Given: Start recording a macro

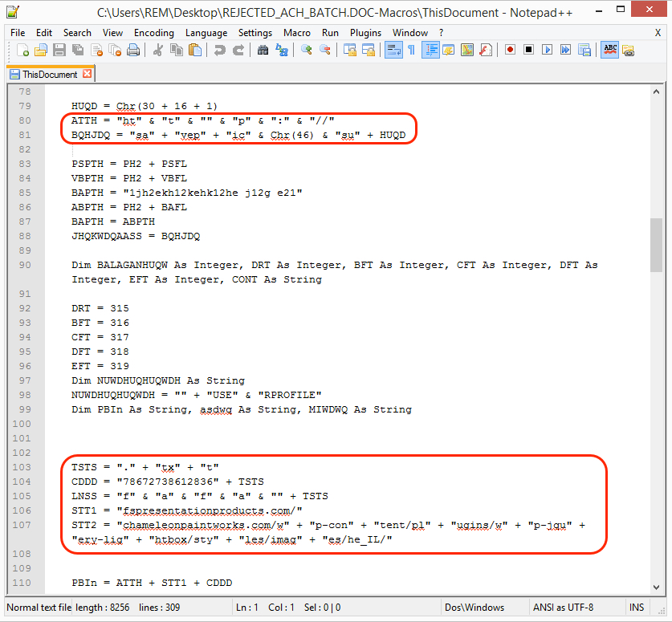Looking at the screenshot, I should tap(510, 50).
